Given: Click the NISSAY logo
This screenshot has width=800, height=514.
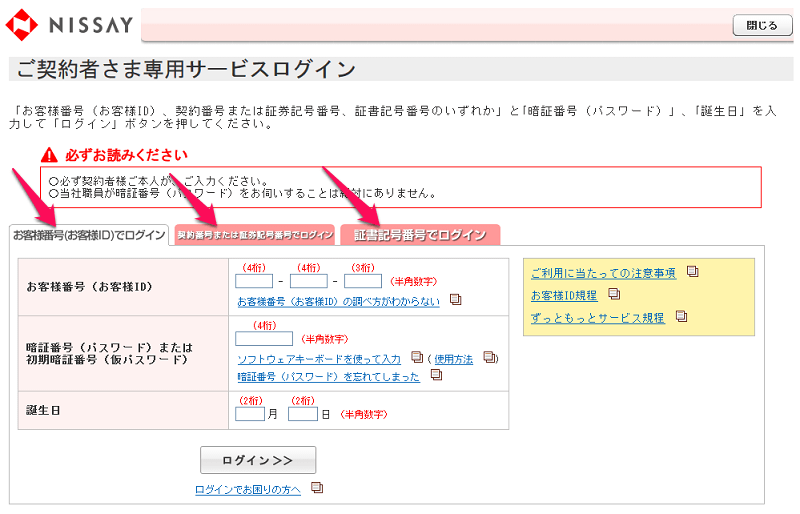Looking at the screenshot, I should point(69,24).
